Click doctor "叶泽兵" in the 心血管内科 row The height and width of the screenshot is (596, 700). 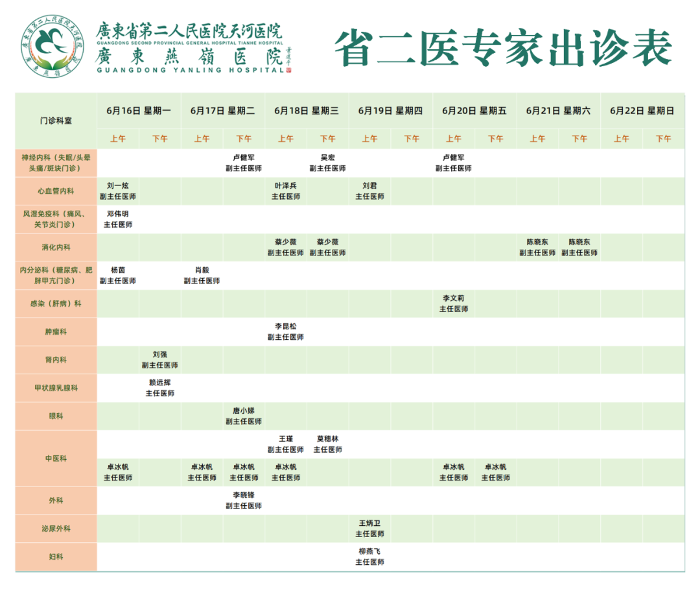tap(286, 186)
